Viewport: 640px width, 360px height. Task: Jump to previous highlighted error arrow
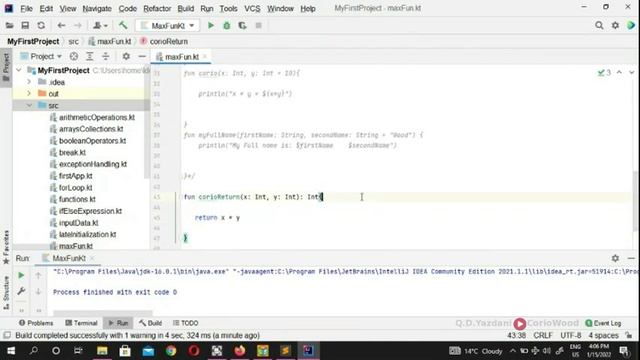[x=619, y=72]
